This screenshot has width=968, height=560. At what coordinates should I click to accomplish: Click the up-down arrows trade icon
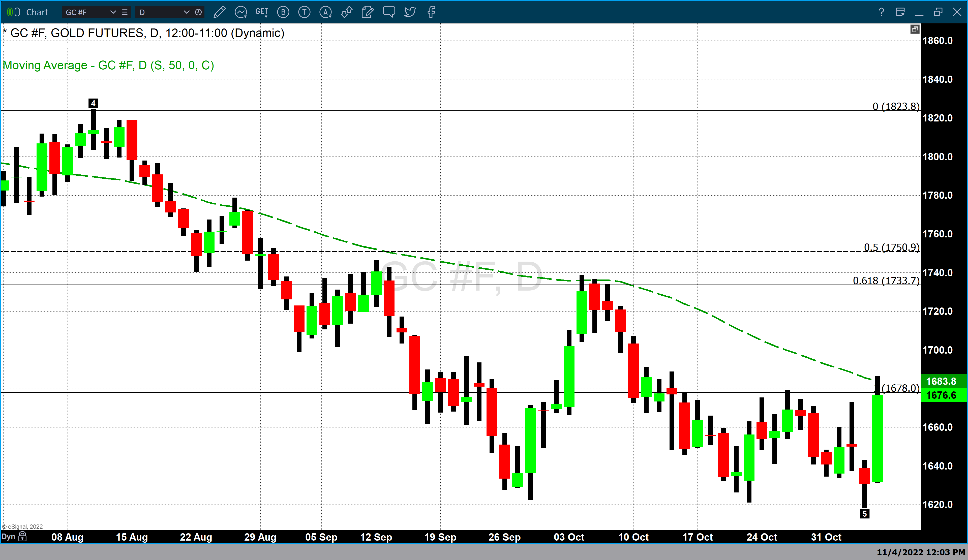346,12
